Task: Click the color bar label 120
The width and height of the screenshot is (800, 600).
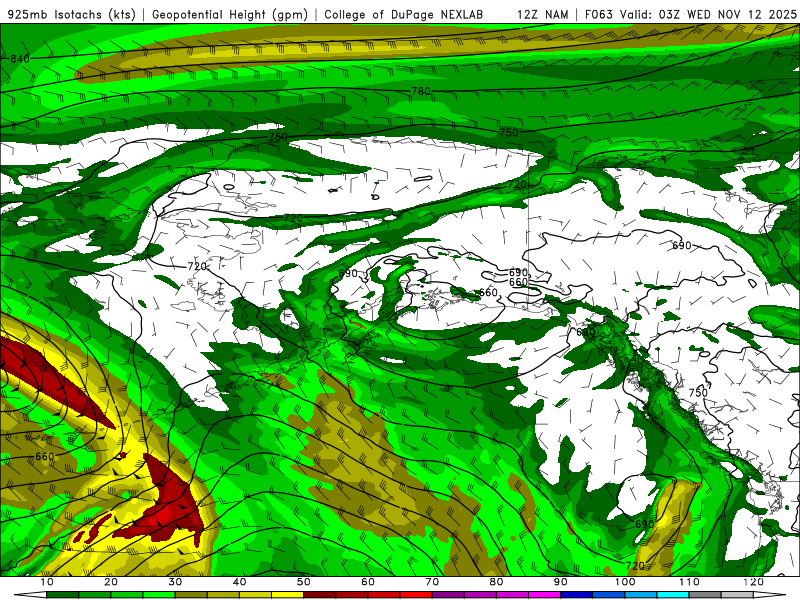Action: click(x=754, y=582)
